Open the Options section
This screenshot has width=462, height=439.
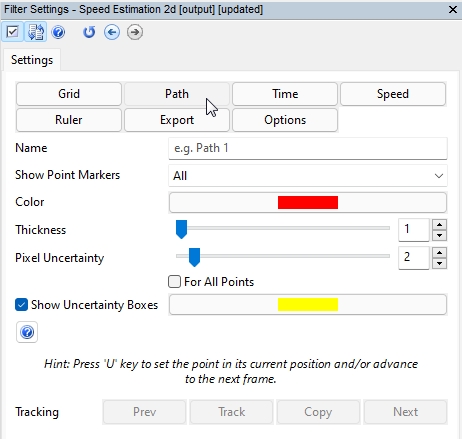click(285, 120)
